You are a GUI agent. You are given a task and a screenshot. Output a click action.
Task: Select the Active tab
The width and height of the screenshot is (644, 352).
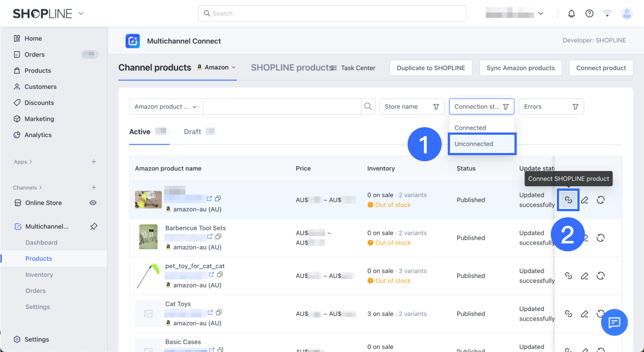point(148,132)
